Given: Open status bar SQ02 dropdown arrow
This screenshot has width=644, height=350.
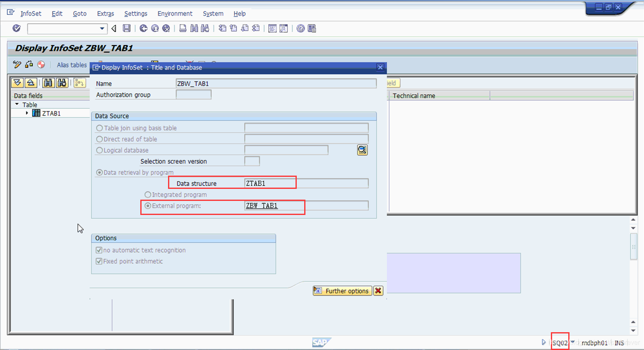Looking at the screenshot, I should pos(573,342).
